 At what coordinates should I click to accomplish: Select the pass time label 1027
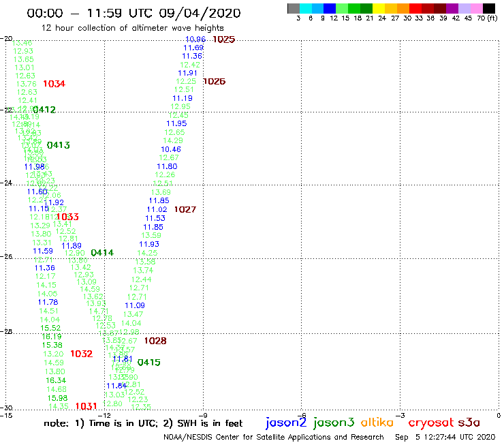[185, 210]
